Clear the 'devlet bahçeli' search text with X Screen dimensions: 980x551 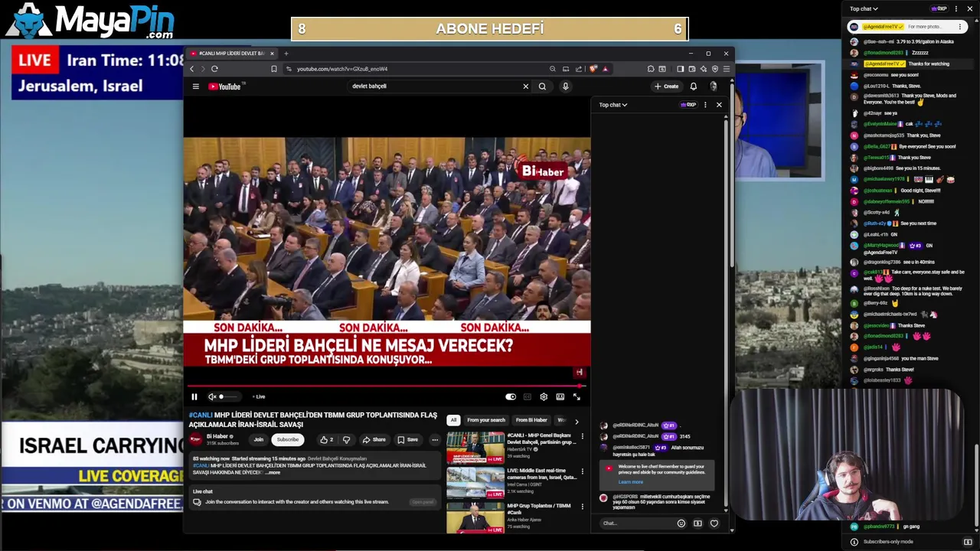(x=525, y=86)
